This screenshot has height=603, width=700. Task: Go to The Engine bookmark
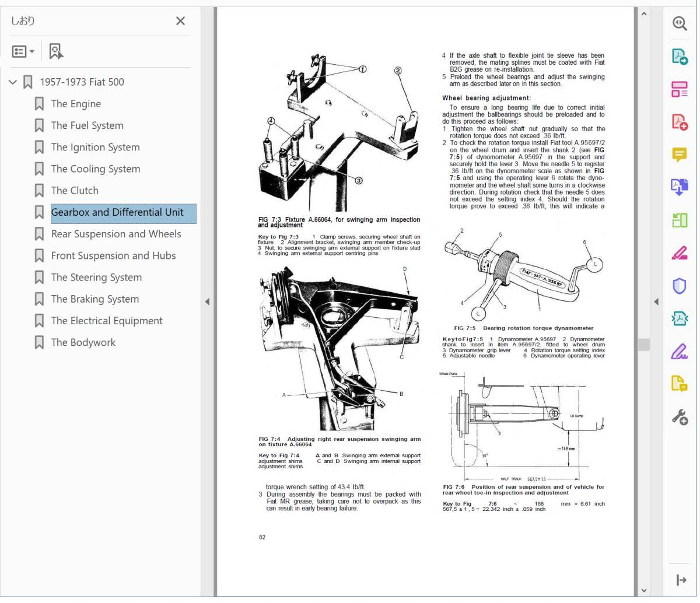click(x=76, y=104)
